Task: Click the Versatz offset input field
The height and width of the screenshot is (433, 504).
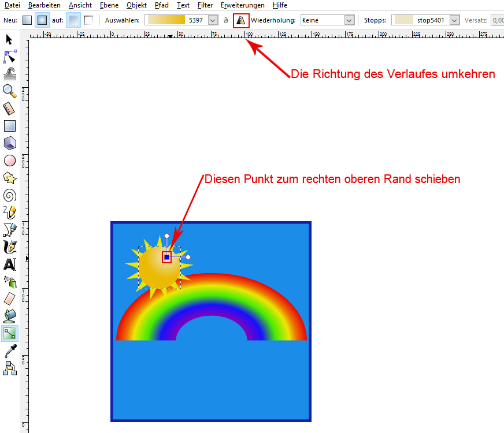Action: [x=497, y=20]
